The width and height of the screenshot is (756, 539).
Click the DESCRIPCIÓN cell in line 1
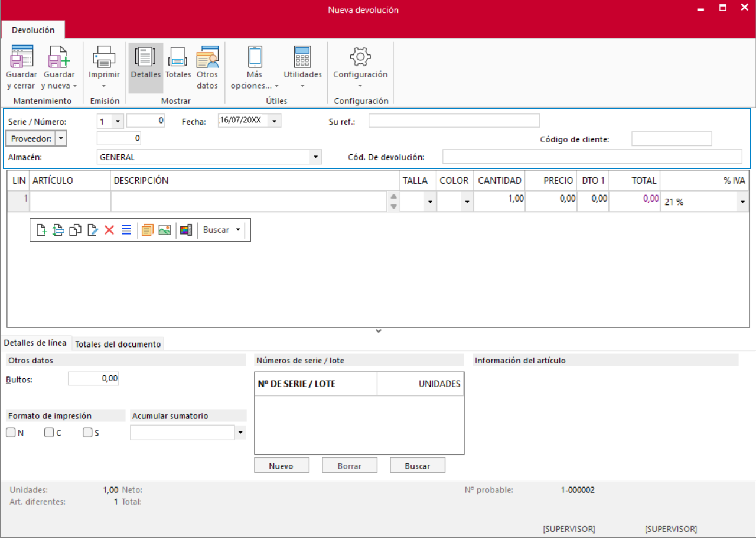(250, 202)
